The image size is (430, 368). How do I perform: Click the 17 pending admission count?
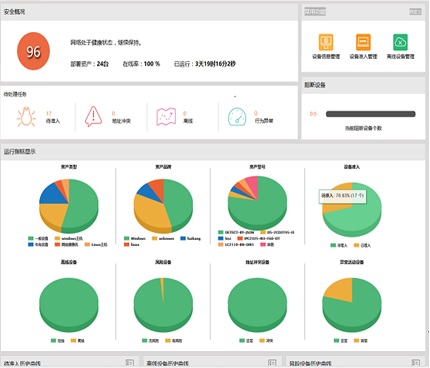click(49, 113)
